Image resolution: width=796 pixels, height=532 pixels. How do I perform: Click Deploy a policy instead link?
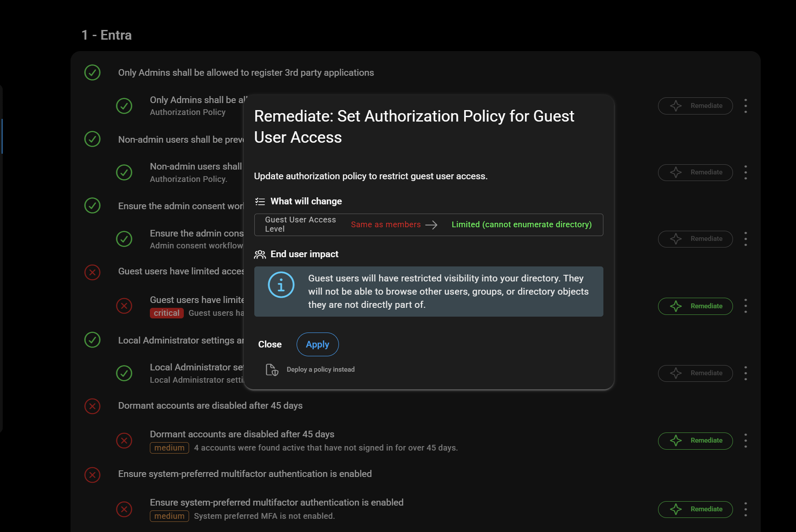320,369
